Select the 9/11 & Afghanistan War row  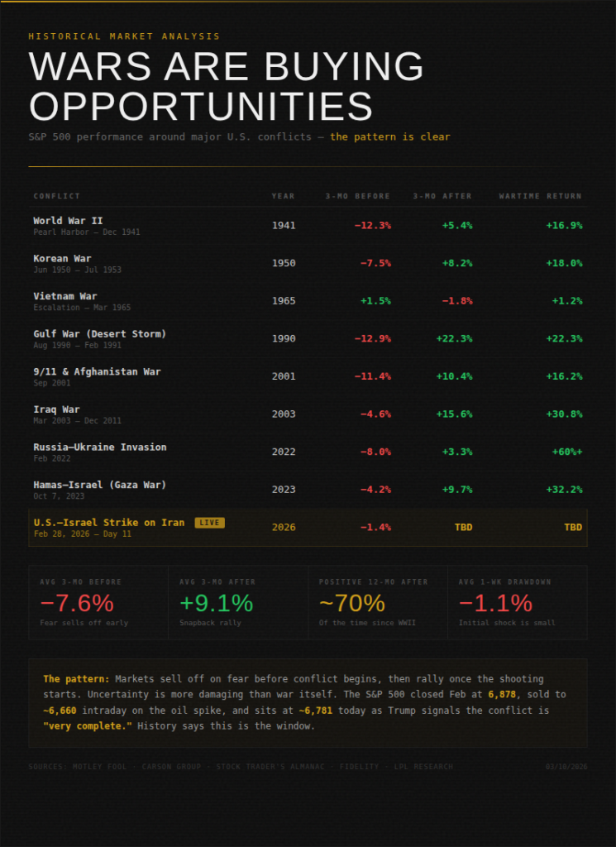tap(97, 372)
